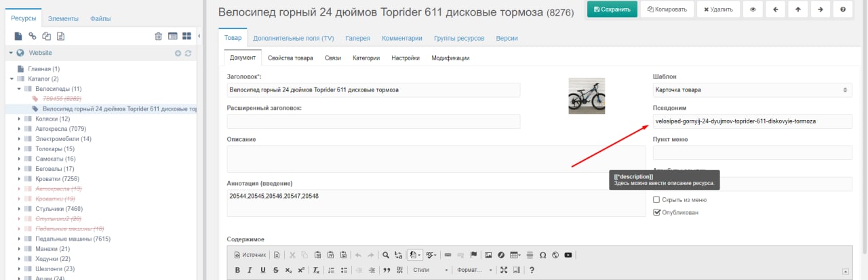868x280 pixels.
Task: Open Кроватки (7256) in the tree
Action: coord(58,178)
